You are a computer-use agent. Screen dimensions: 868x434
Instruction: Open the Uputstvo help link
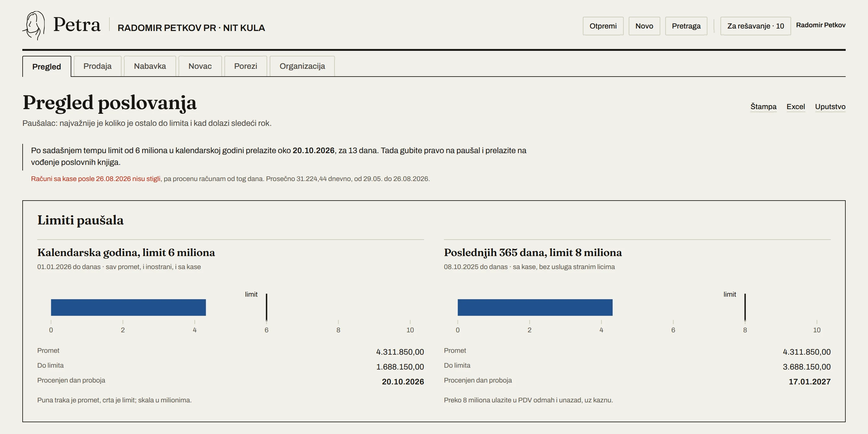coord(830,107)
